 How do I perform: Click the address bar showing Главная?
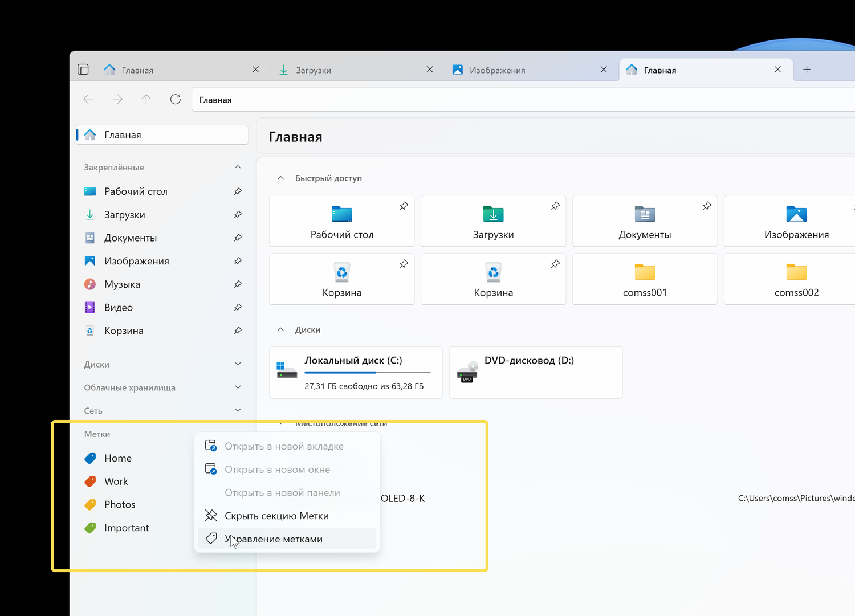coord(523,100)
